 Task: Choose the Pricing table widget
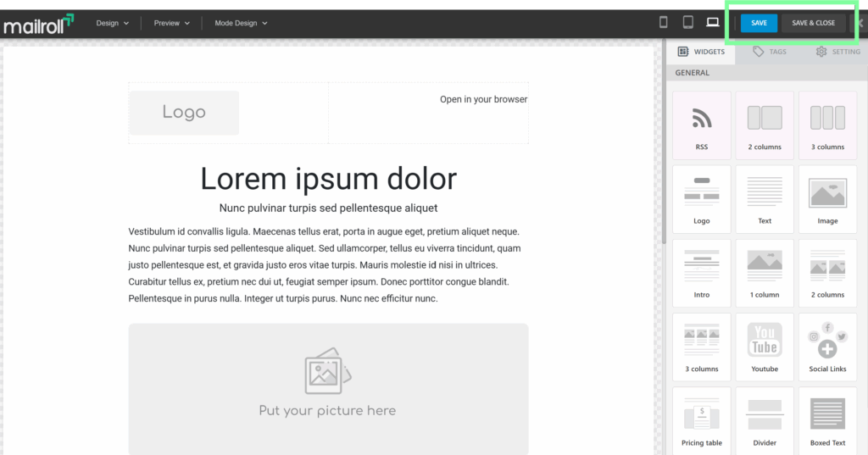point(701,420)
